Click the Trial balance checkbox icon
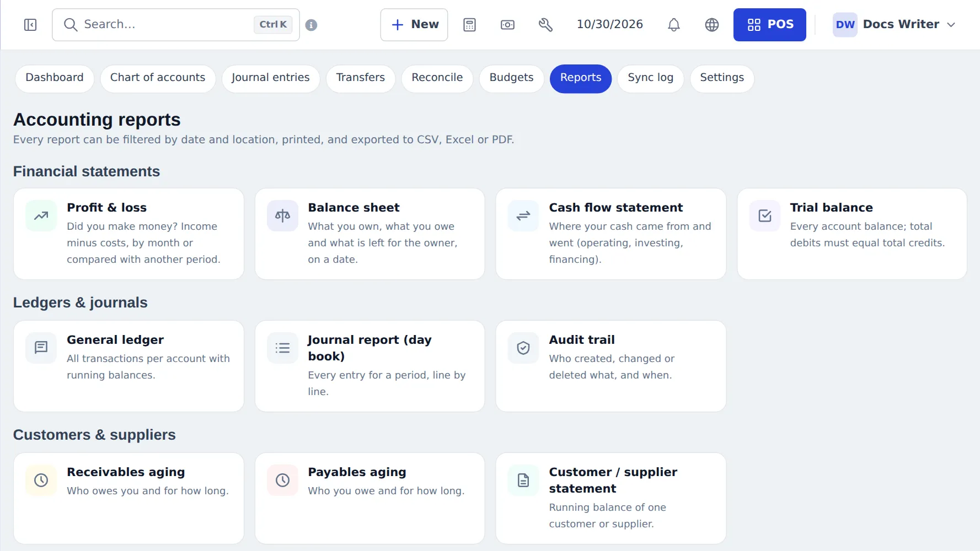The width and height of the screenshot is (980, 551). click(765, 215)
